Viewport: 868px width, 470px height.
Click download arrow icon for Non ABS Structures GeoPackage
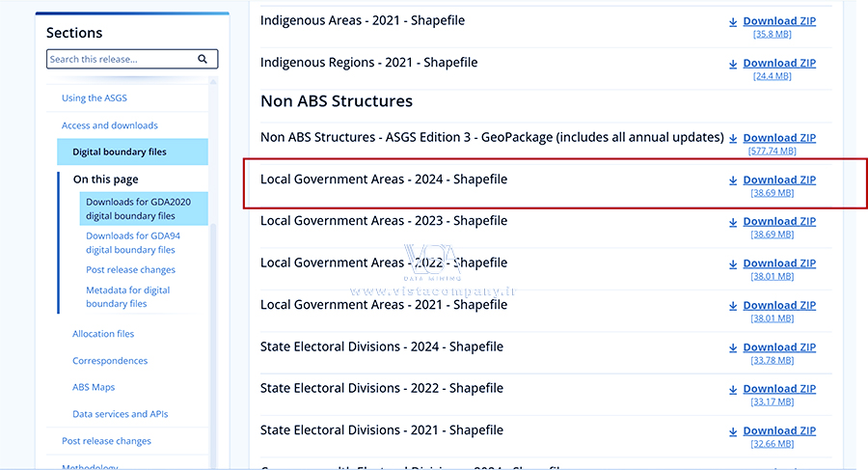(733, 139)
